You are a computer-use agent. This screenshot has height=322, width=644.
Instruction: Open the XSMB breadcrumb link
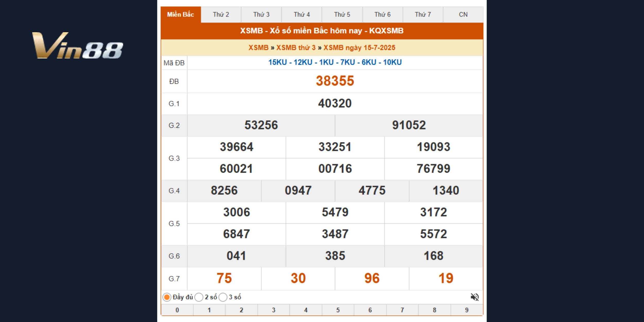click(x=258, y=48)
